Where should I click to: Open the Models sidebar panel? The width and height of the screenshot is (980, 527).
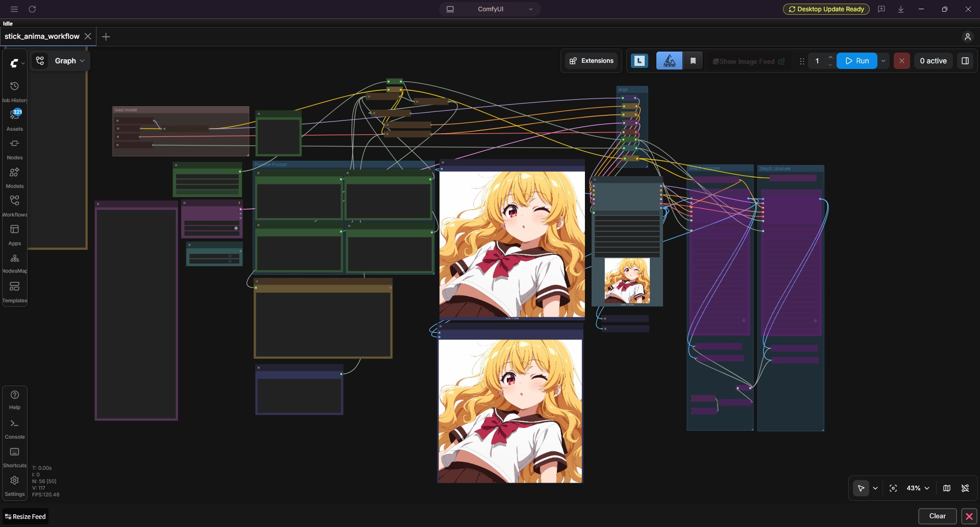tap(15, 177)
